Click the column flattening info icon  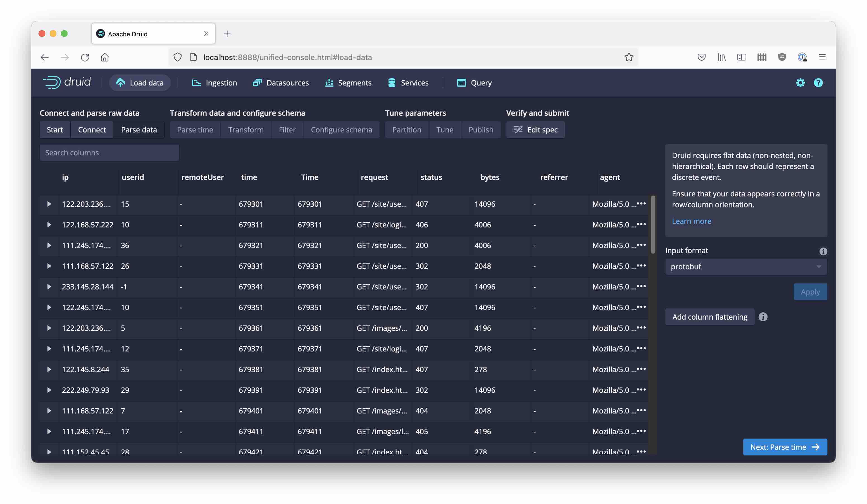763,317
